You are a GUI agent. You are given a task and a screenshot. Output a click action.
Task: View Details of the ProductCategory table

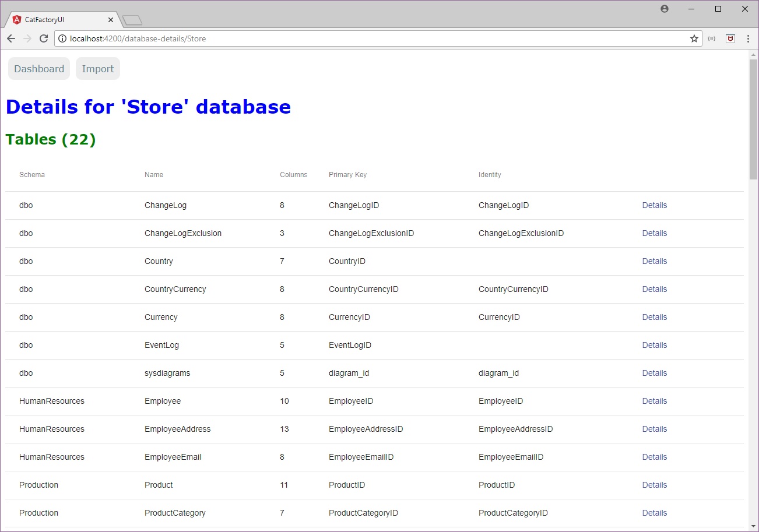654,513
